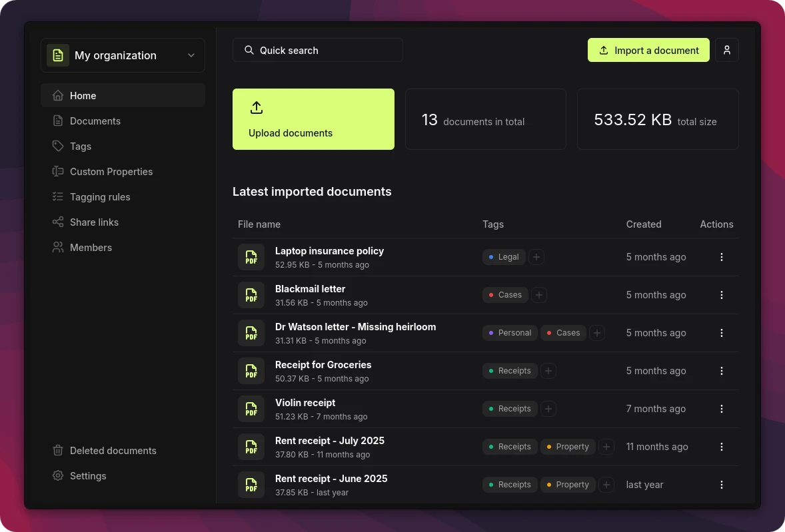
Task: Click the Upload documents card
Action: (313, 119)
